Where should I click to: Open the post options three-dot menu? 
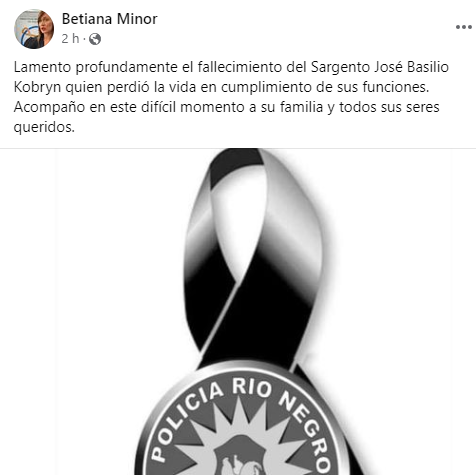[x=464, y=27]
